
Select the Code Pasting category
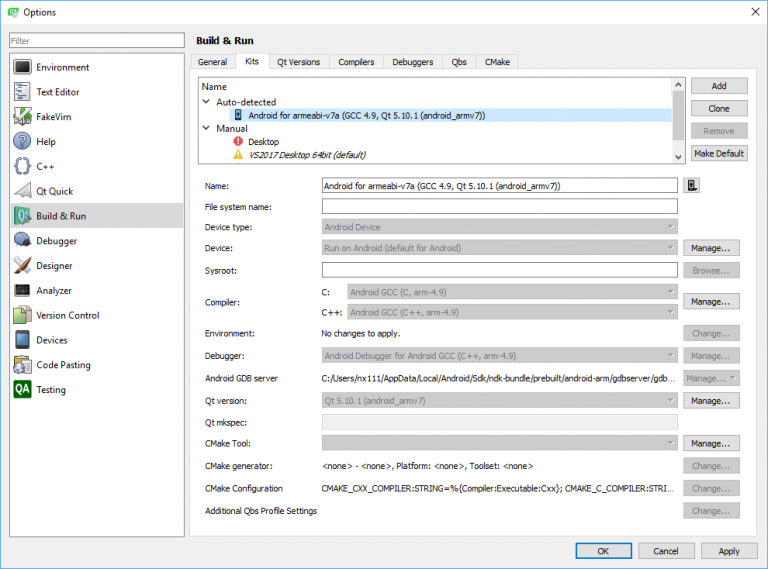[x=97, y=365]
